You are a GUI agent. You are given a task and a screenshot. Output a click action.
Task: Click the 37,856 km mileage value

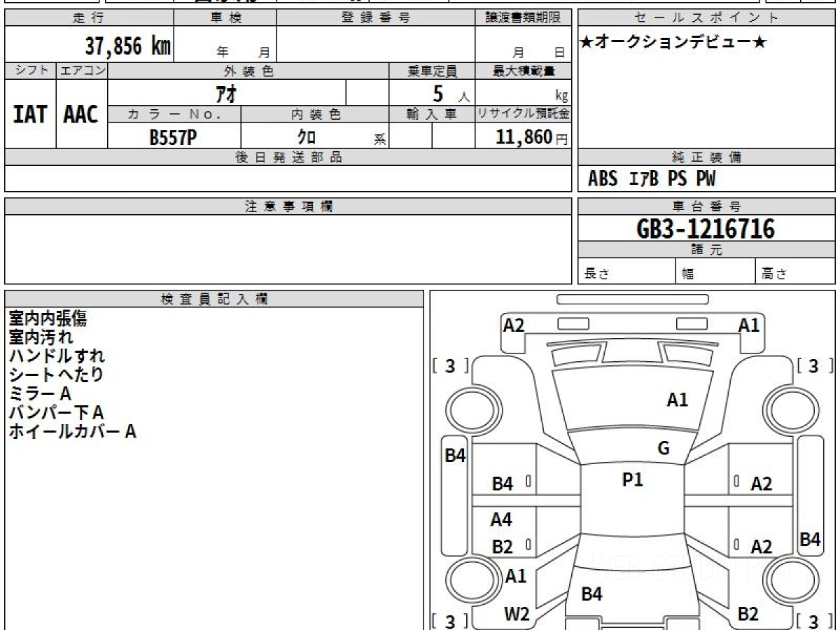[x=128, y=46]
